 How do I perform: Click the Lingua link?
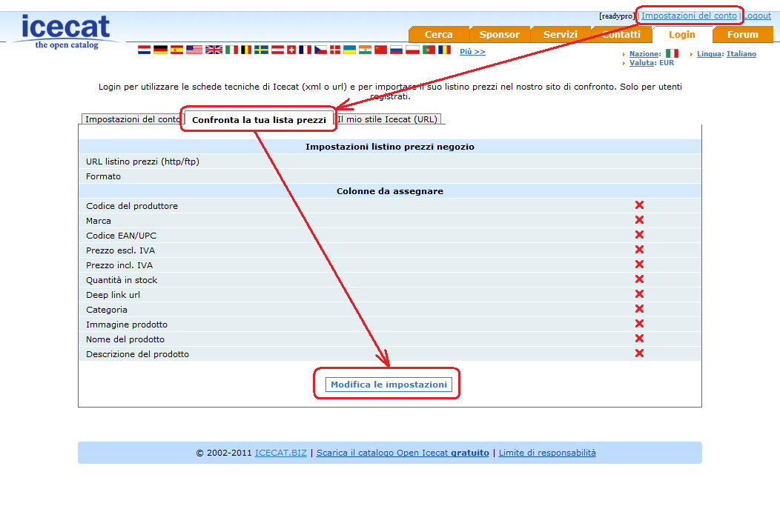(710, 53)
